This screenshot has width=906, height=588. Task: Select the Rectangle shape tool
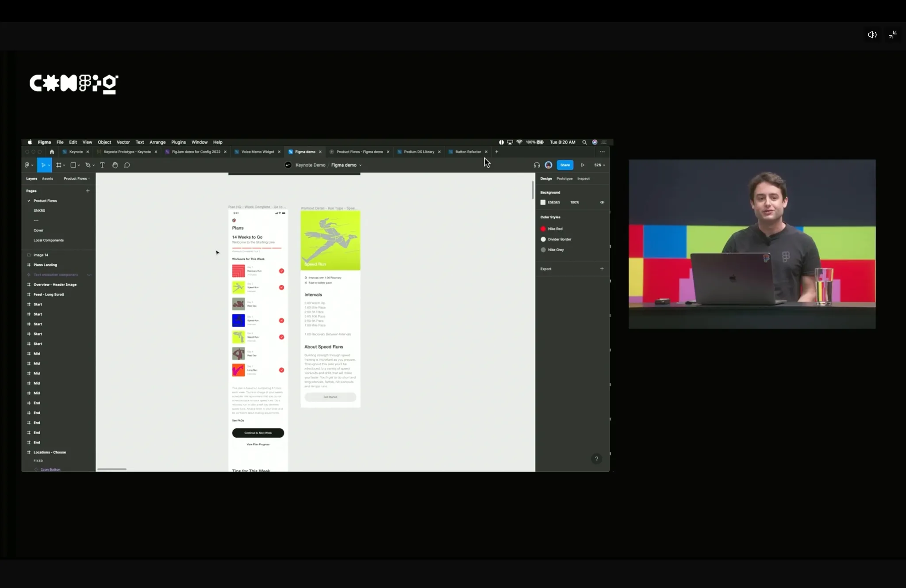click(x=73, y=165)
